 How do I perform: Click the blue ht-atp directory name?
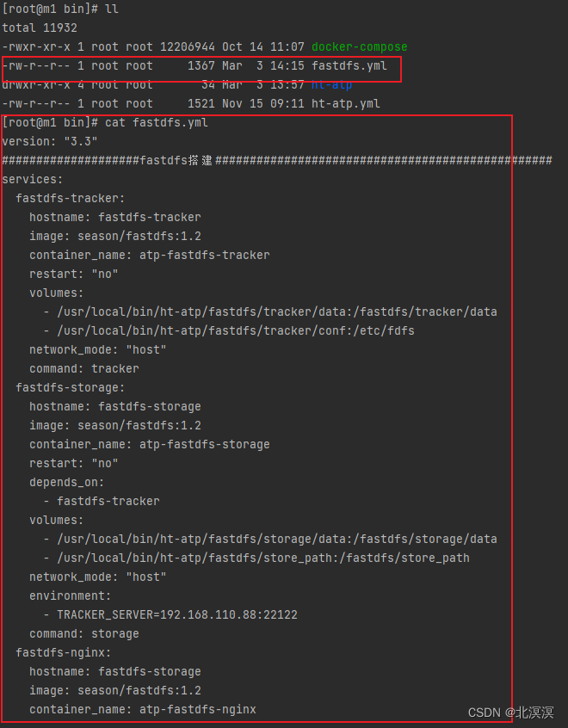[331, 85]
